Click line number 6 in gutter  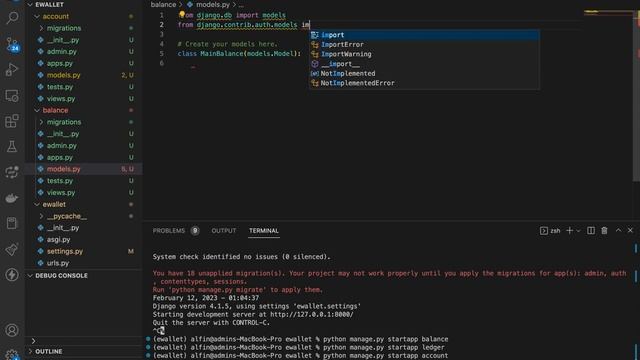tap(162, 63)
